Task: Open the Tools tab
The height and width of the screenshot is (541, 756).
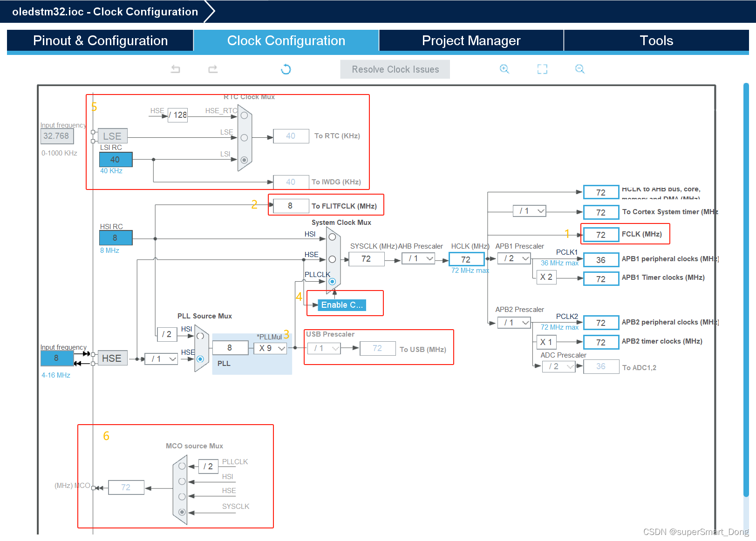Action: click(x=656, y=41)
